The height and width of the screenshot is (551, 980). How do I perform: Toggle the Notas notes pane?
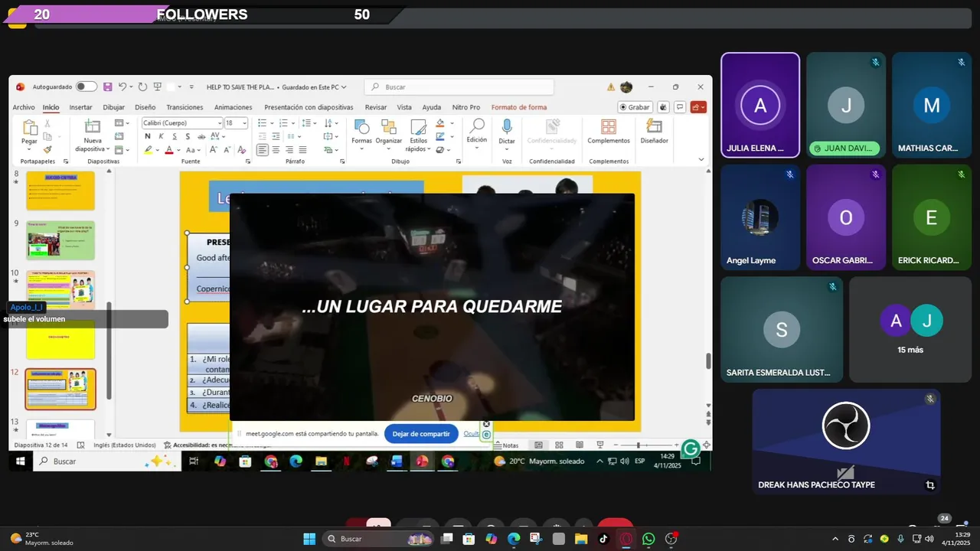tap(505, 445)
